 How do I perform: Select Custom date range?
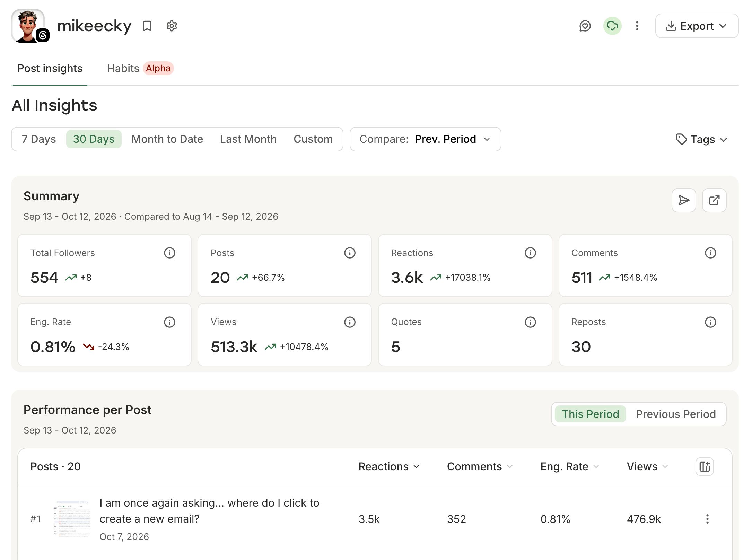313,139
